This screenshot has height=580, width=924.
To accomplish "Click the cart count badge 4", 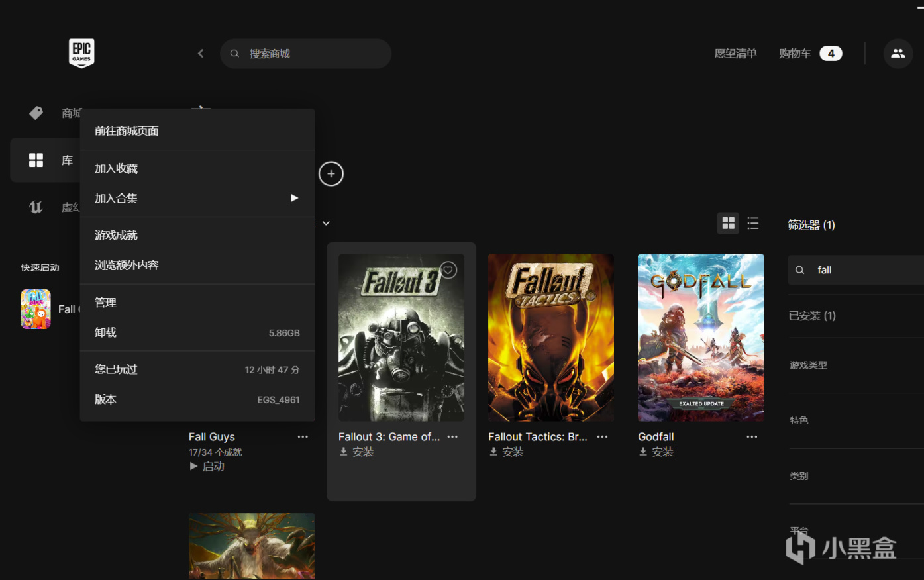I will (831, 54).
